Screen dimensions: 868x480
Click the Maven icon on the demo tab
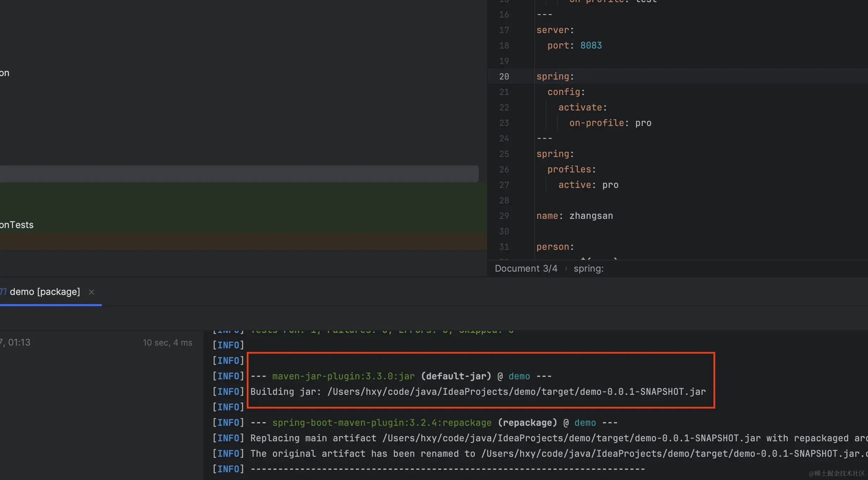pos(3,291)
